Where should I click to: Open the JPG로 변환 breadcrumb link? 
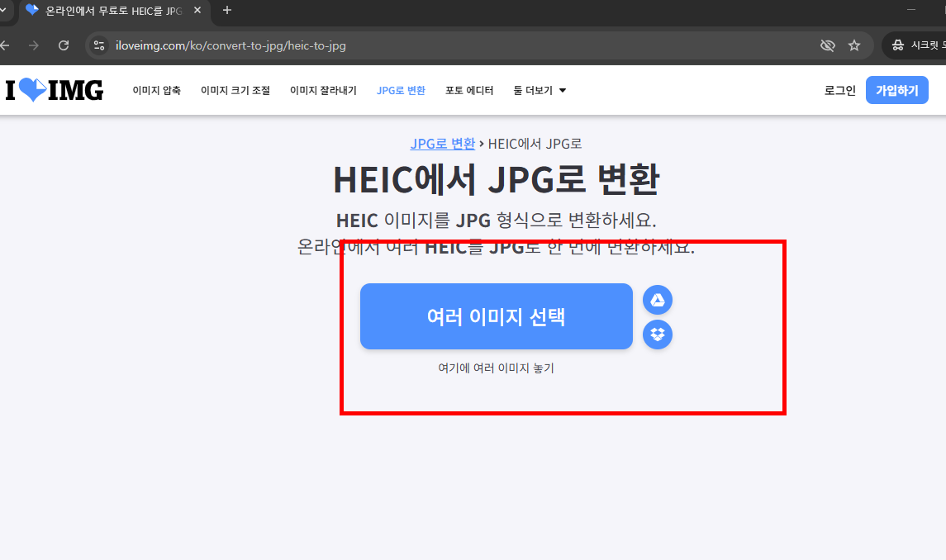pyautogui.click(x=443, y=143)
